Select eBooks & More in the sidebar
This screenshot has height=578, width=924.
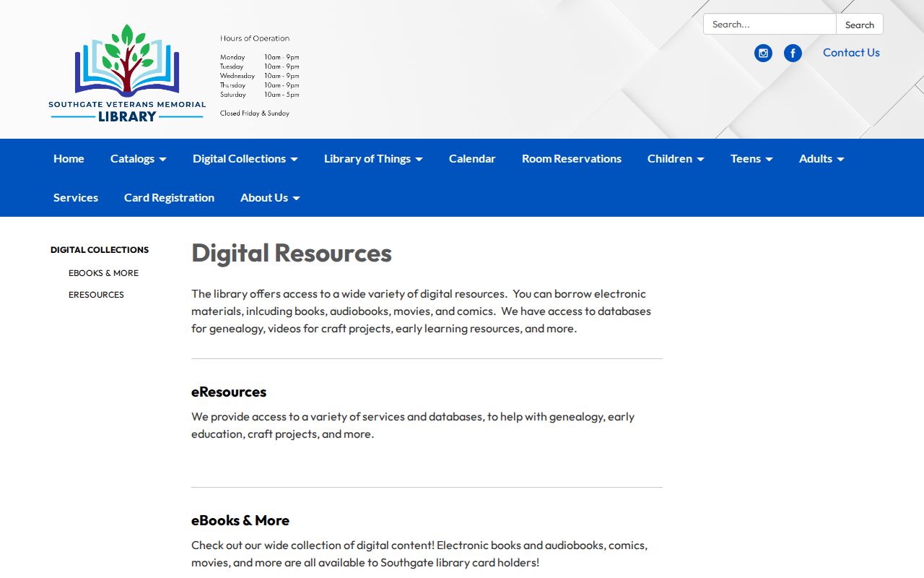point(103,273)
